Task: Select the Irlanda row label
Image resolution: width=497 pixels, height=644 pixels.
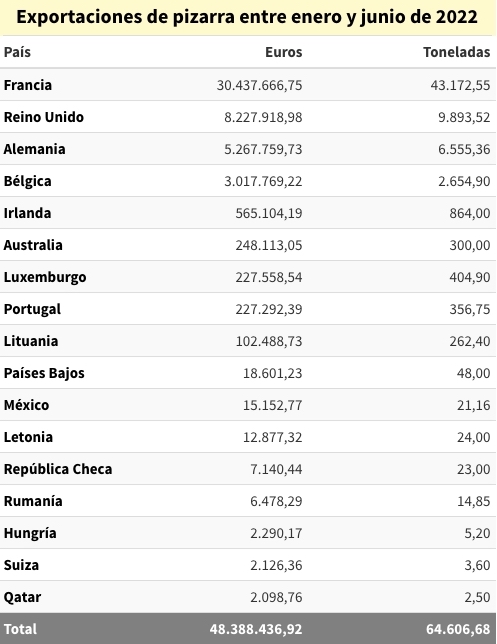Action: 28,213
